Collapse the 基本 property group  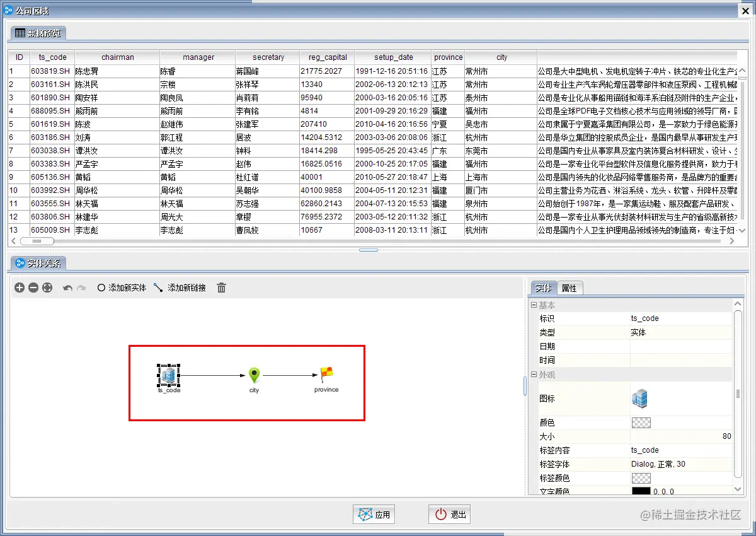point(534,305)
